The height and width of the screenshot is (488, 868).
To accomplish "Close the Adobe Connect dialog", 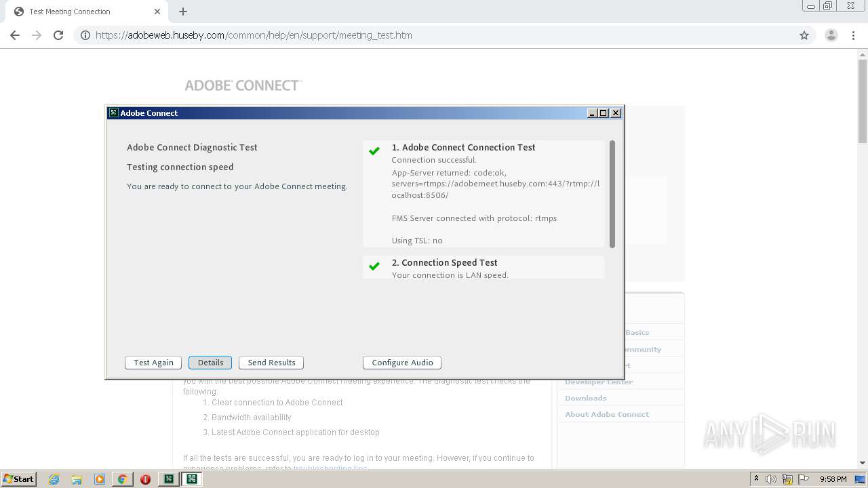I will (616, 113).
